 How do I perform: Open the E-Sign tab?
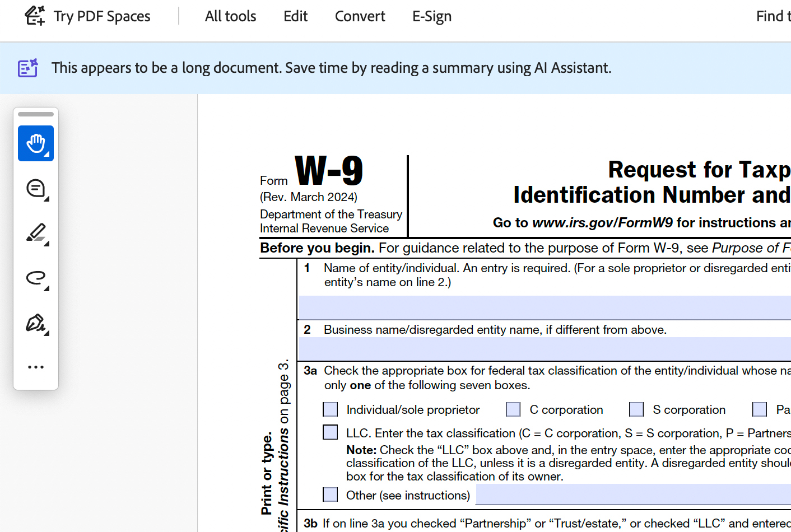431,16
